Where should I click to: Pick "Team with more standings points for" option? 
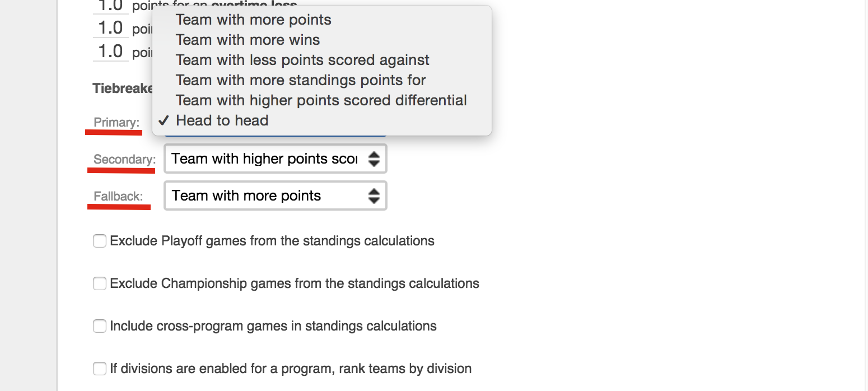click(x=300, y=80)
